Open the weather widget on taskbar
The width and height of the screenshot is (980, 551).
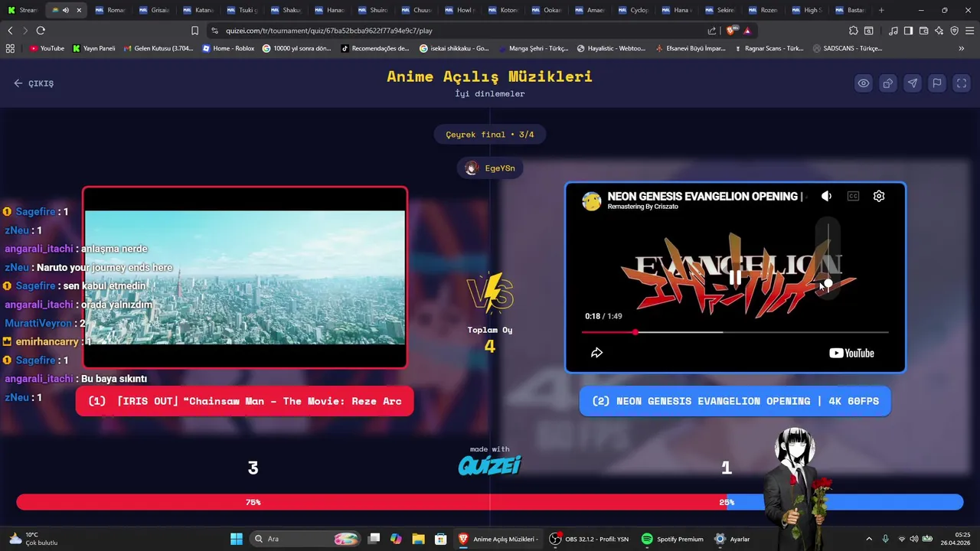tap(33, 539)
